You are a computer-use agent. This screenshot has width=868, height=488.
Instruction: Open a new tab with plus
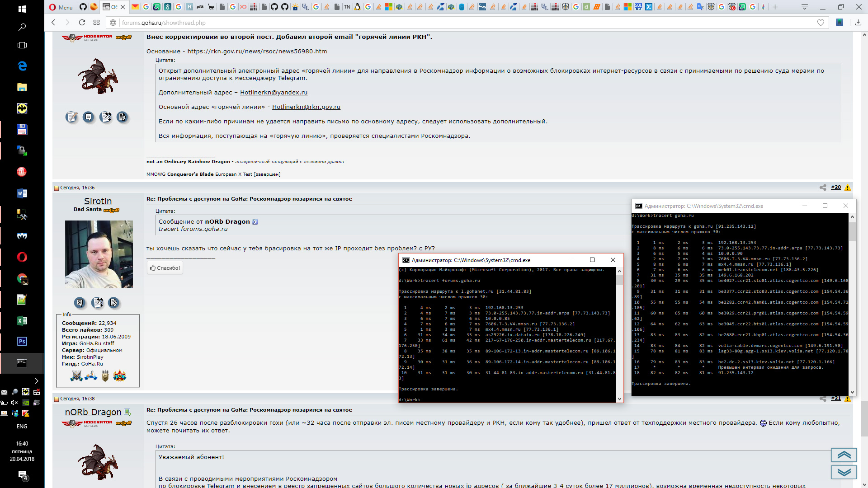click(775, 7)
